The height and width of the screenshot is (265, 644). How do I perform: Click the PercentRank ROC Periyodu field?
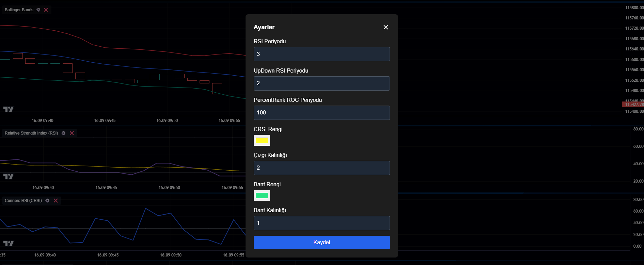pos(322,113)
